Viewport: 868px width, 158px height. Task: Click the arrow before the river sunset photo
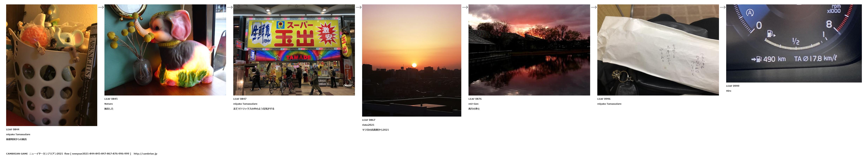[465, 7]
